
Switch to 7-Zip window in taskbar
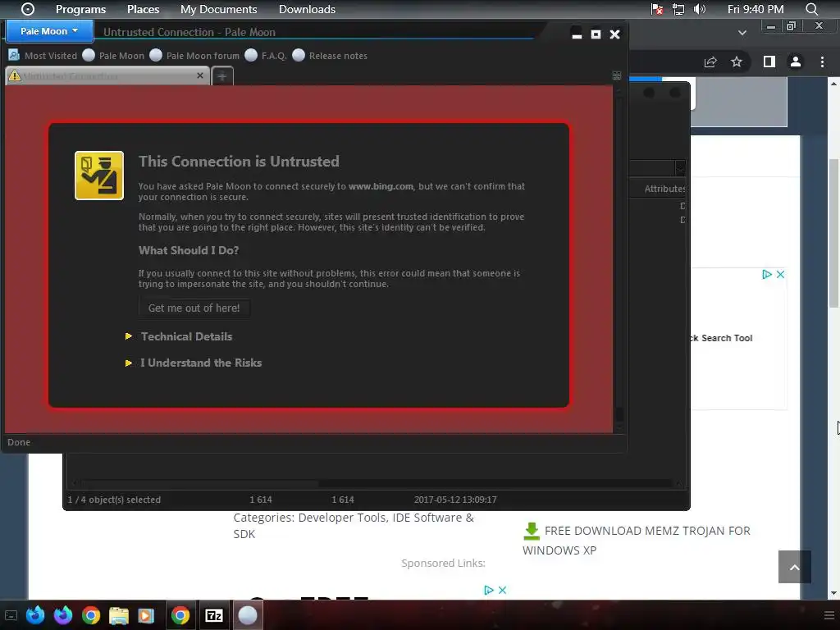(214, 615)
